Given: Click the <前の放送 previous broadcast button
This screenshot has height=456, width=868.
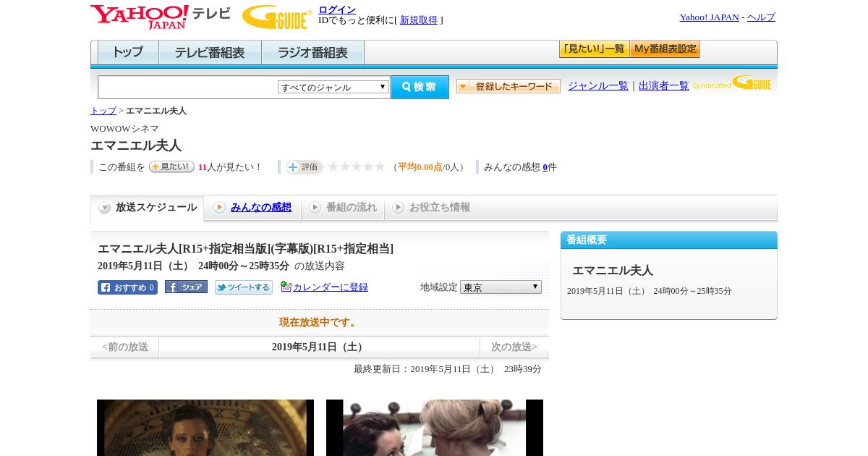Looking at the screenshot, I should click(x=124, y=347).
